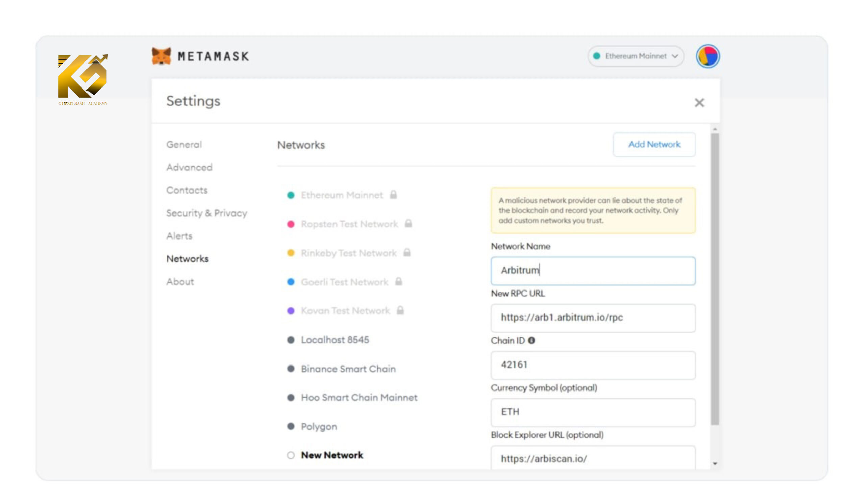865x504 pixels.
Task: Focus the Chain ID field showing 42161
Action: pyautogui.click(x=593, y=365)
